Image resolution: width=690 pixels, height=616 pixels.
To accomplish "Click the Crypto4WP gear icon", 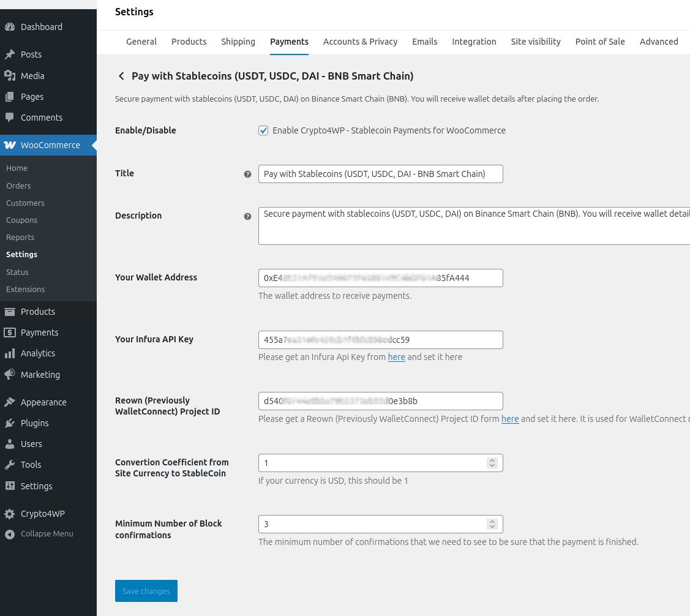I will point(10,514).
